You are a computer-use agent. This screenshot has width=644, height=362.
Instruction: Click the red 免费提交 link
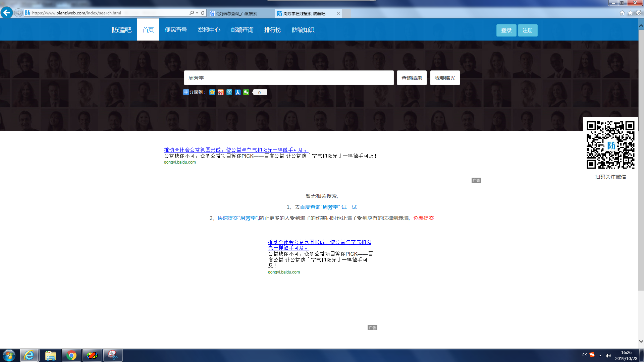click(x=423, y=218)
